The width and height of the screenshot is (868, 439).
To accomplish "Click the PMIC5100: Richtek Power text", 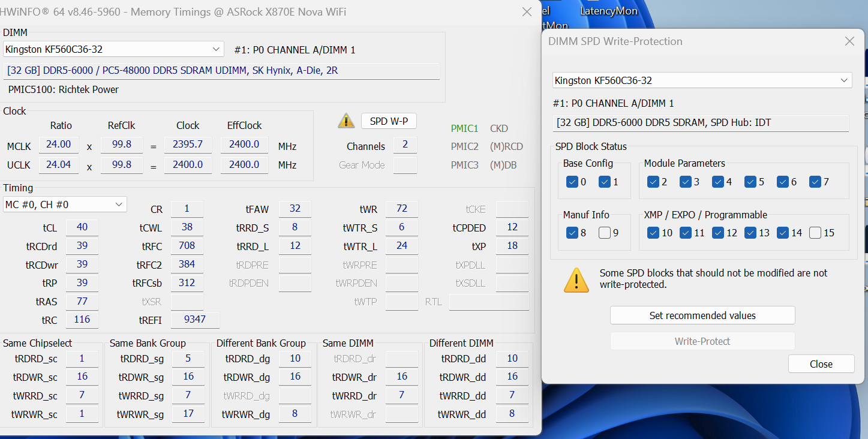I will click(x=64, y=89).
